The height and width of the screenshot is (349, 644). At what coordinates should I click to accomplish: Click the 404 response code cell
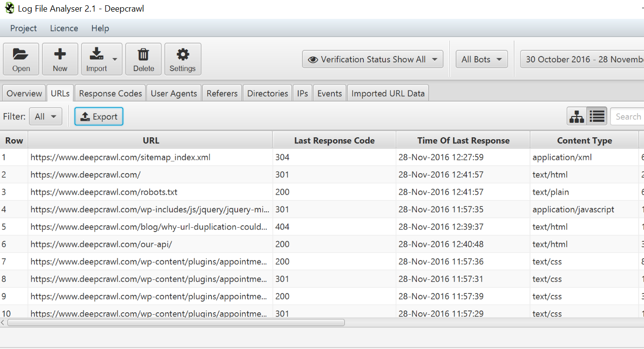point(334,227)
